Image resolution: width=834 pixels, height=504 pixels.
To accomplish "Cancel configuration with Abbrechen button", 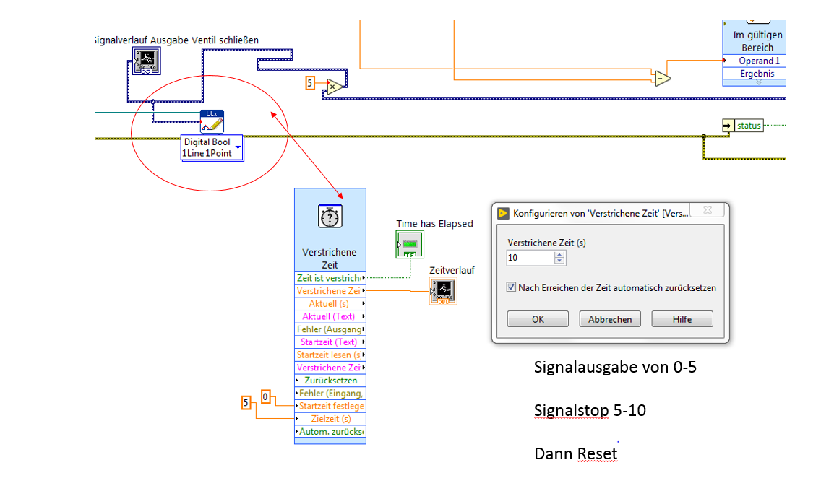I will (610, 319).
